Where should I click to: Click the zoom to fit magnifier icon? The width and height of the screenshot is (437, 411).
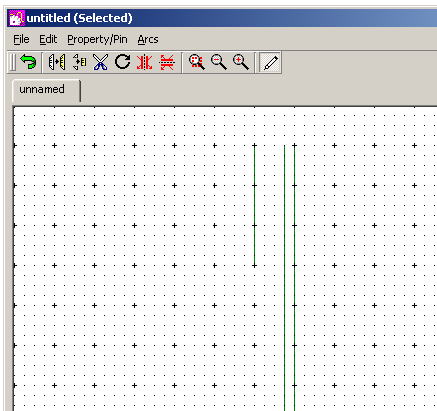pos(197,62)
